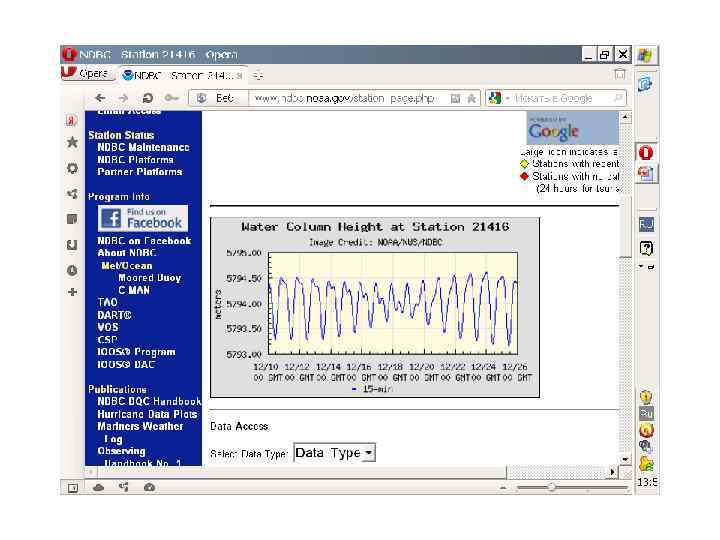The image size is (720, 540).
Task: Open the History clock panel in sidebar
Action: [72, 270]
